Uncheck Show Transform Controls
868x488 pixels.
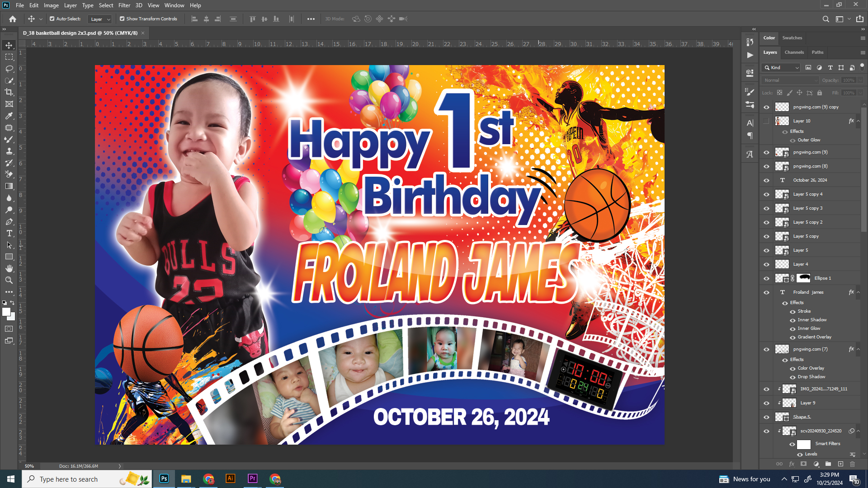point(122,19)
